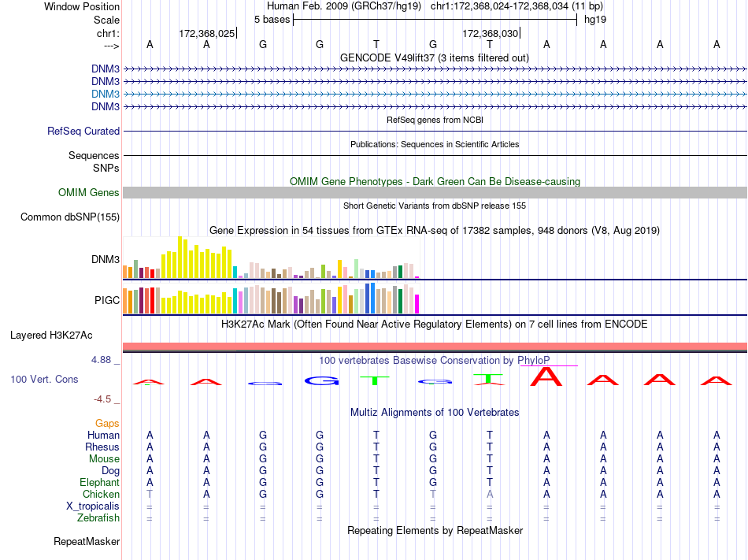The height and width of the screenshot is (560, 748).
Task: Select the Elephant alignment row label
Action: [99, 482]
